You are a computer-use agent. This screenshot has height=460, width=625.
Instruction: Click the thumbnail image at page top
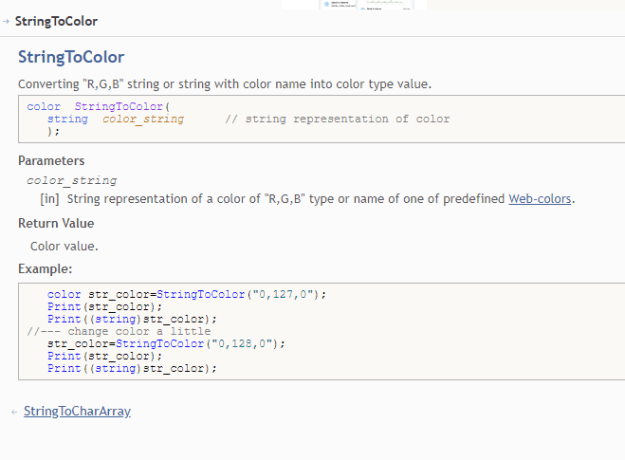(x=354, y=4)
